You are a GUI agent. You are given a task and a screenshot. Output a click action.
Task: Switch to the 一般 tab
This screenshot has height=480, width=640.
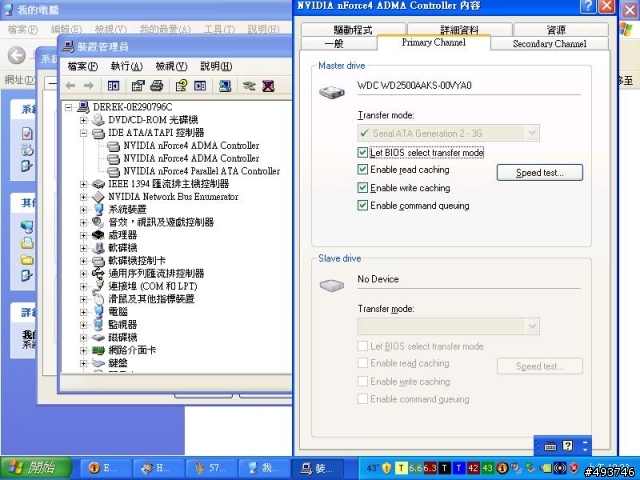(339, 44)
